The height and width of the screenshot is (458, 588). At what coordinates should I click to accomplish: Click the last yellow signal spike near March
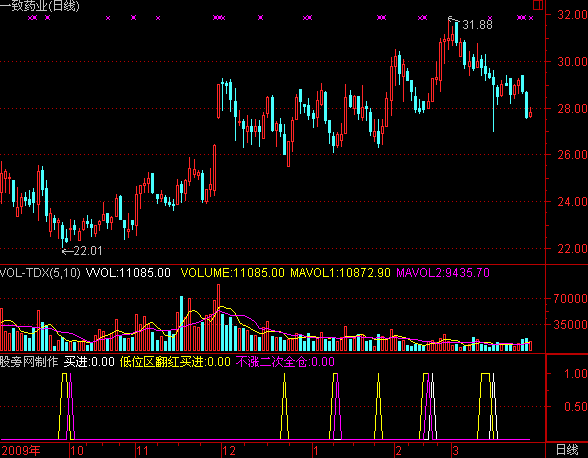(x=485, y=406)
